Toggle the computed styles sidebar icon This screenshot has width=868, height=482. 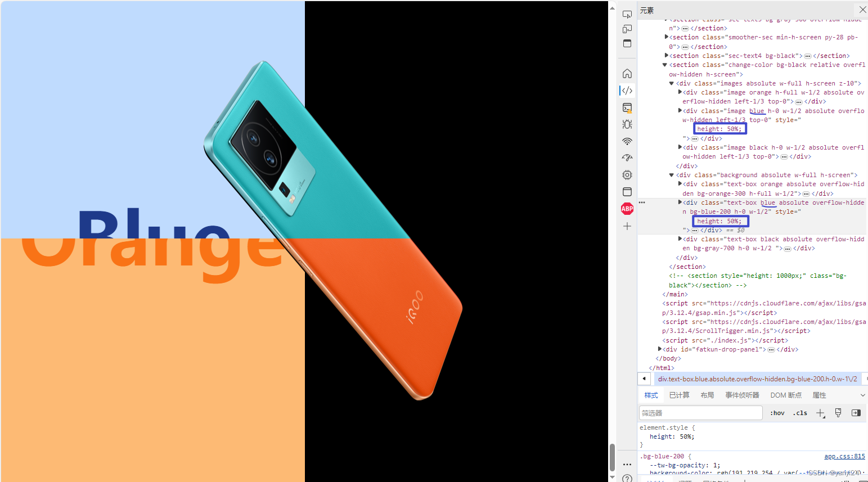(x=856, y=413)
